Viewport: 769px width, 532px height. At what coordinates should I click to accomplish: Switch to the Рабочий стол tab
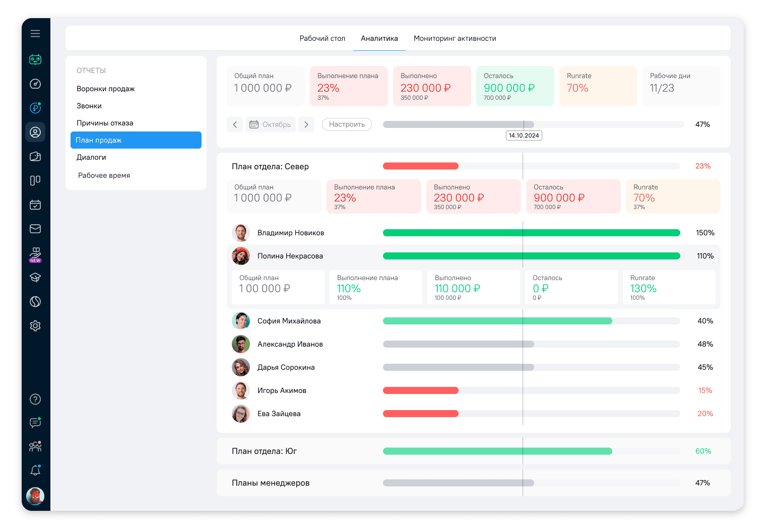(x=322, y=38)
